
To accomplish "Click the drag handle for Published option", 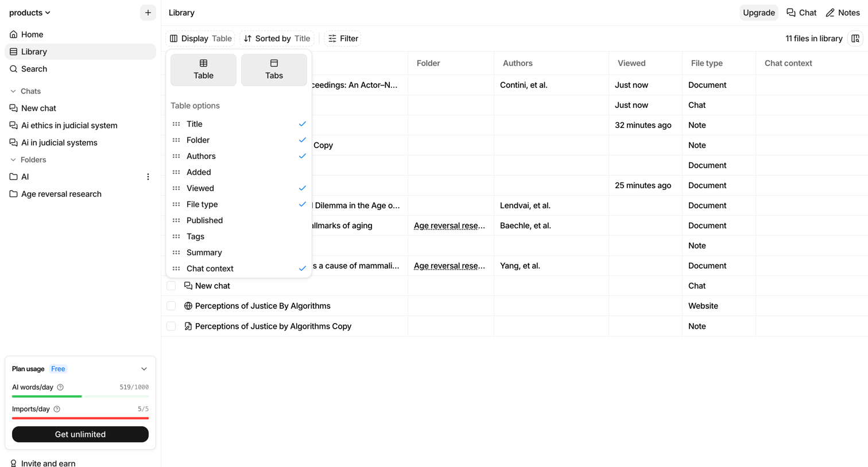I will pos(176,220).
